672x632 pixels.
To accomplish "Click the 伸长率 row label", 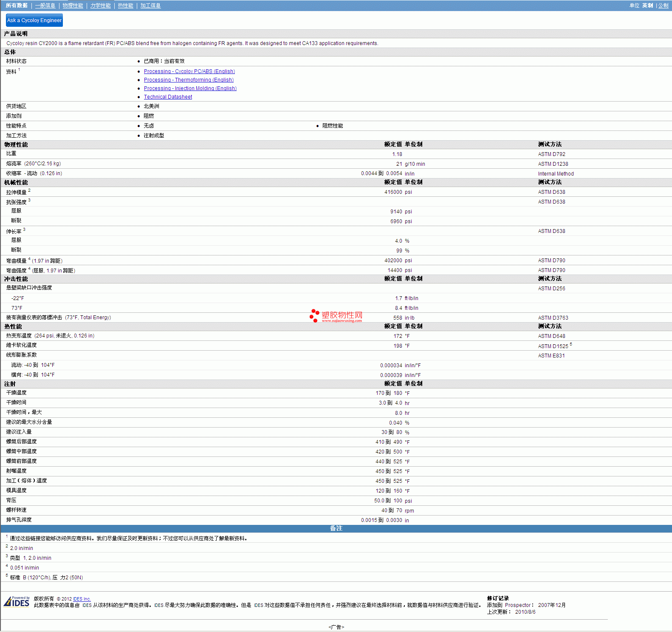I will (14, 232).
